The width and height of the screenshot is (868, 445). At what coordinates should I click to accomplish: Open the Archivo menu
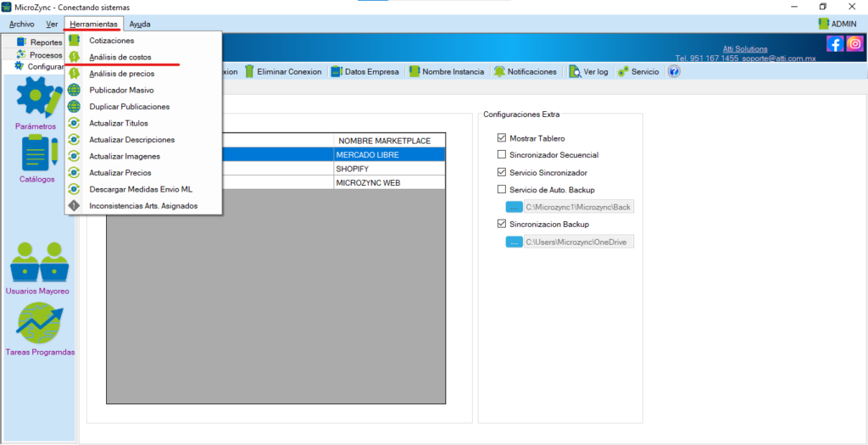[x=21, y=24]
